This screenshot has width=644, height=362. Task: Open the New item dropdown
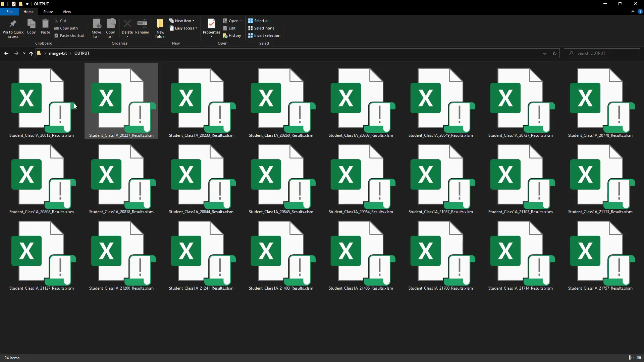182,20
